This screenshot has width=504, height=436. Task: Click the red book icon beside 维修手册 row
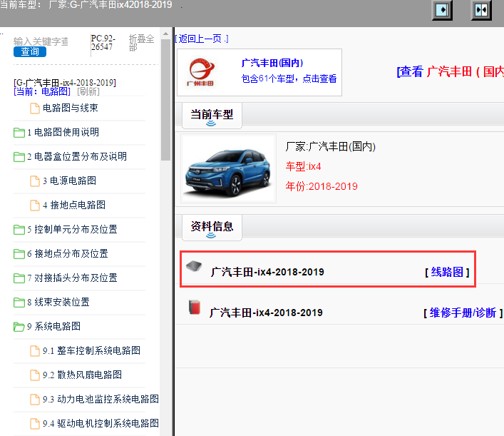[x=195, y=308]
